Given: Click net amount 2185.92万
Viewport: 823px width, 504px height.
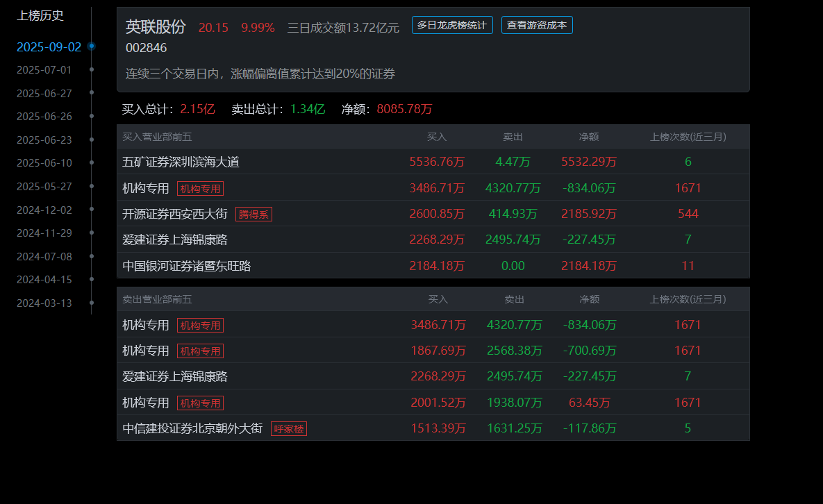Looking at the screenshot, I should pyautogui.click(x=589, y=214).
